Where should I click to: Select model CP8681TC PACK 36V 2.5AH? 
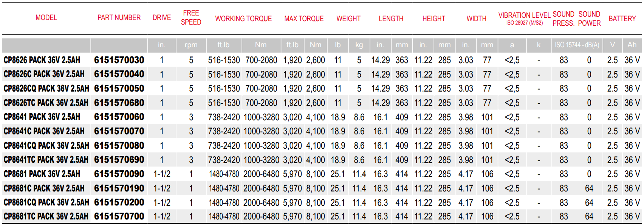tap(46, 216)
